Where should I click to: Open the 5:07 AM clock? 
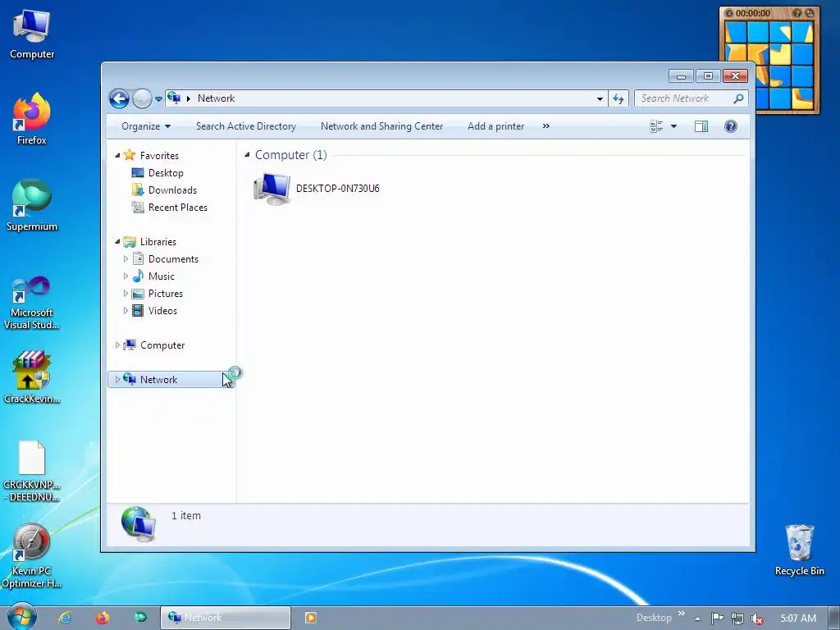(x=798, y=619)
